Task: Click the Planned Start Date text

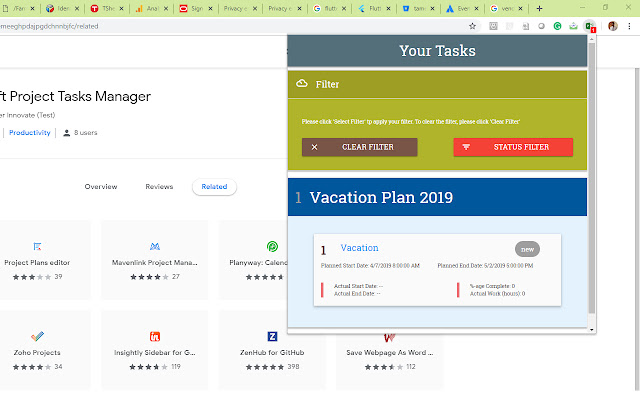Action: (370, 266)
